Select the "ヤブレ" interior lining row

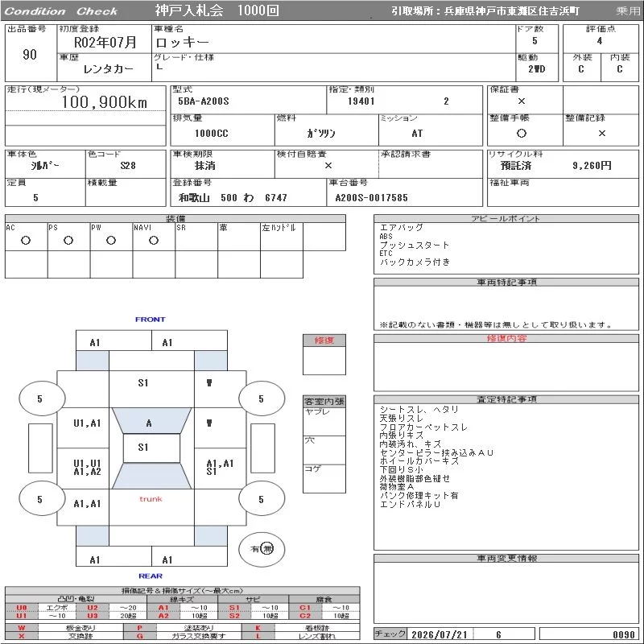coord(324,421)
